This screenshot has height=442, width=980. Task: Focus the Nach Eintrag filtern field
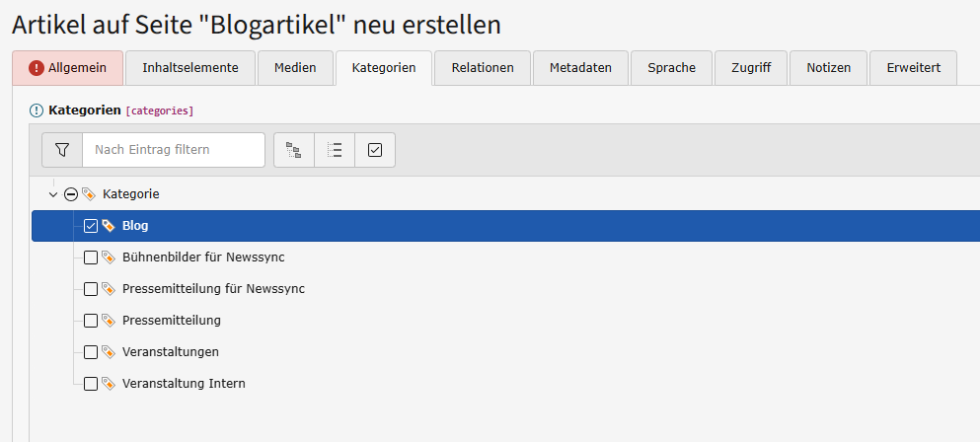[174, 150]
